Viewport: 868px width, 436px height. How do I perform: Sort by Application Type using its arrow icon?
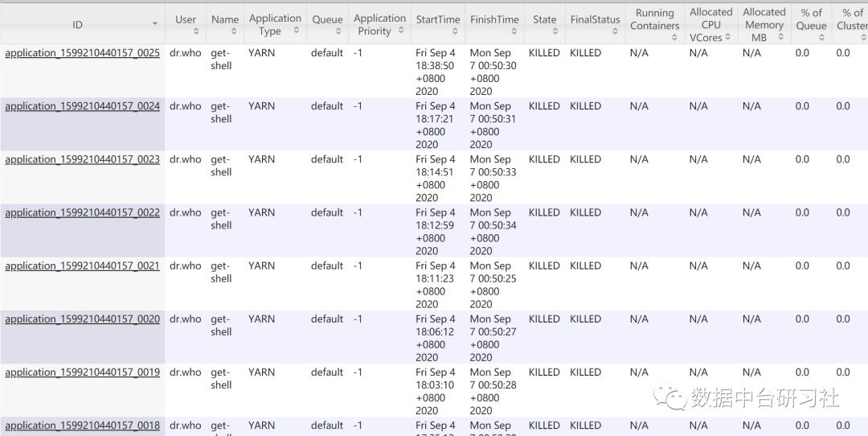[296, 31]
